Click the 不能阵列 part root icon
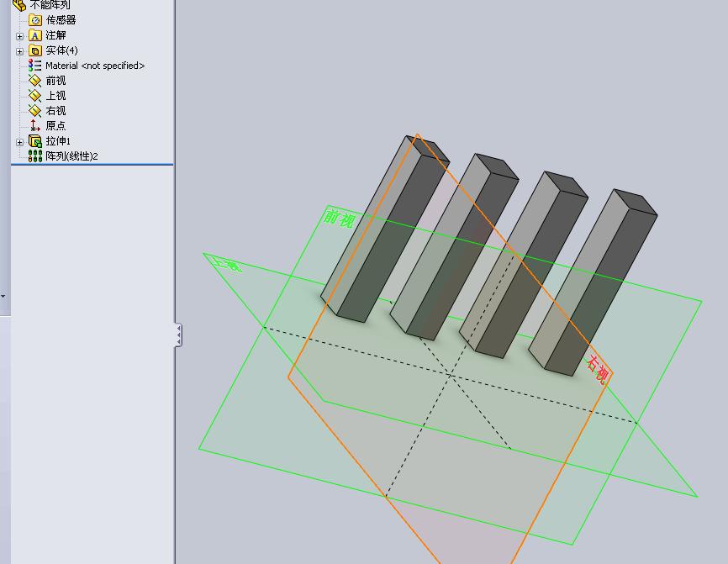Screen dimensions: 728x564 (19, 5)
